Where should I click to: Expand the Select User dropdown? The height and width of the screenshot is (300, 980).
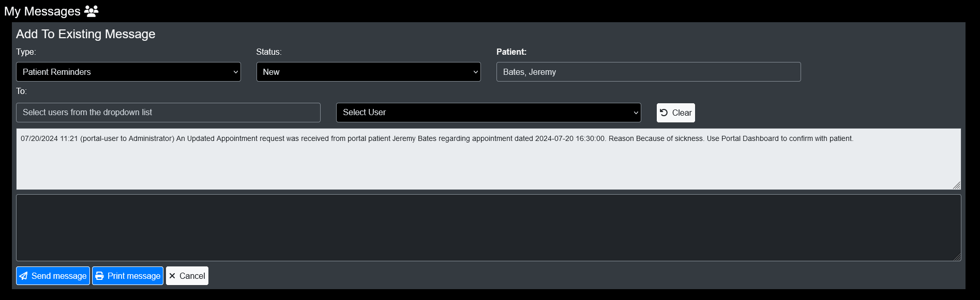click(488, 112)
